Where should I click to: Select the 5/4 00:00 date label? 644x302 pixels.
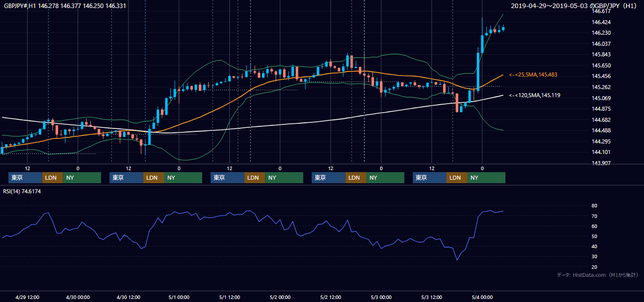[x=482, y=297]
